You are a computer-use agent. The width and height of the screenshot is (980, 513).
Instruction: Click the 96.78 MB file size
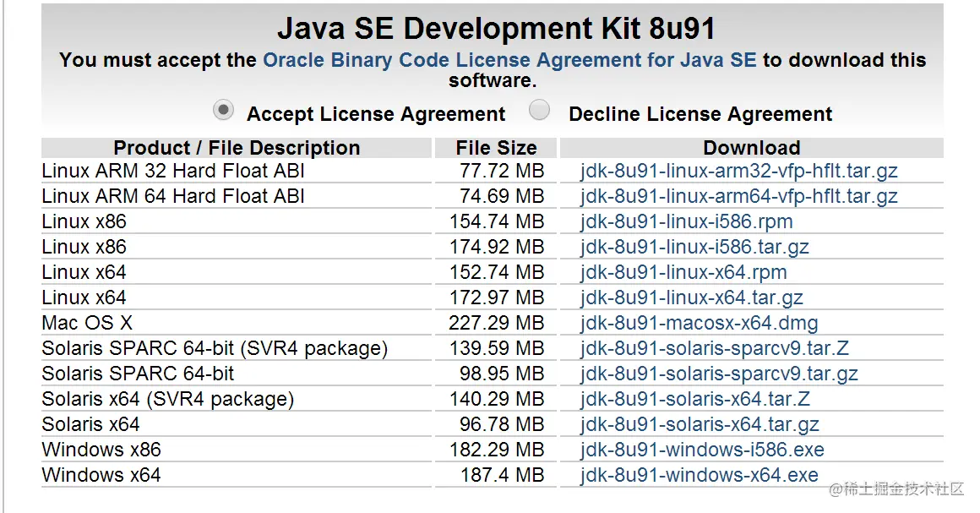(502, 424)
